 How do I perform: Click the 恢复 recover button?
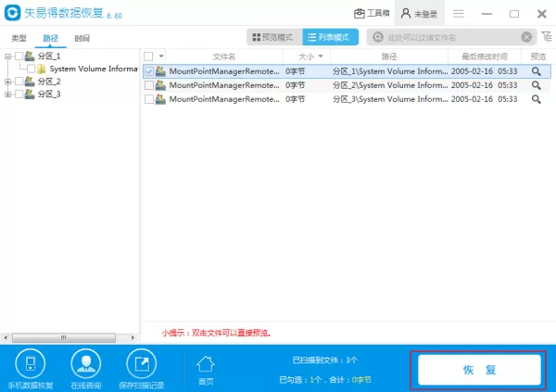point(479,370)
